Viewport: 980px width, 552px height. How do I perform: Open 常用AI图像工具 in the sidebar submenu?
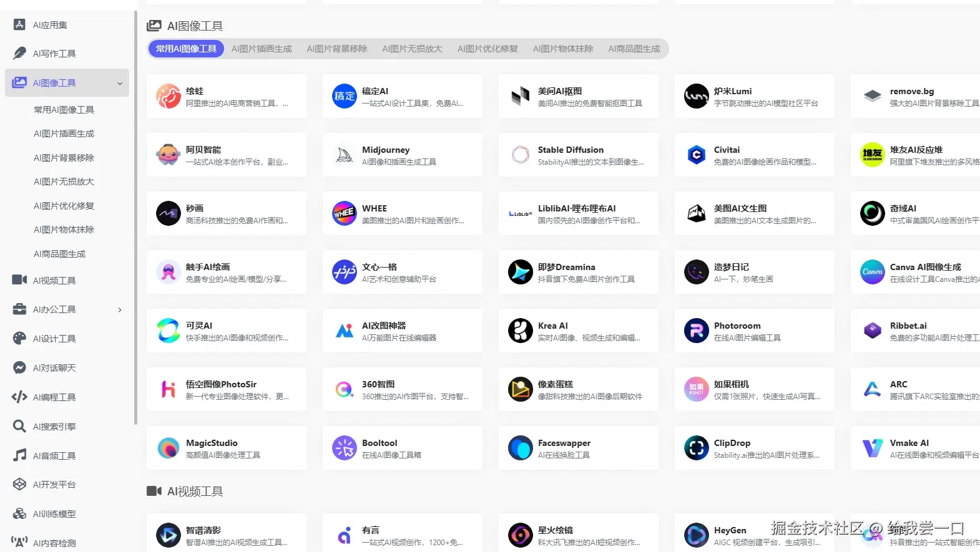[x=64, y=110]
